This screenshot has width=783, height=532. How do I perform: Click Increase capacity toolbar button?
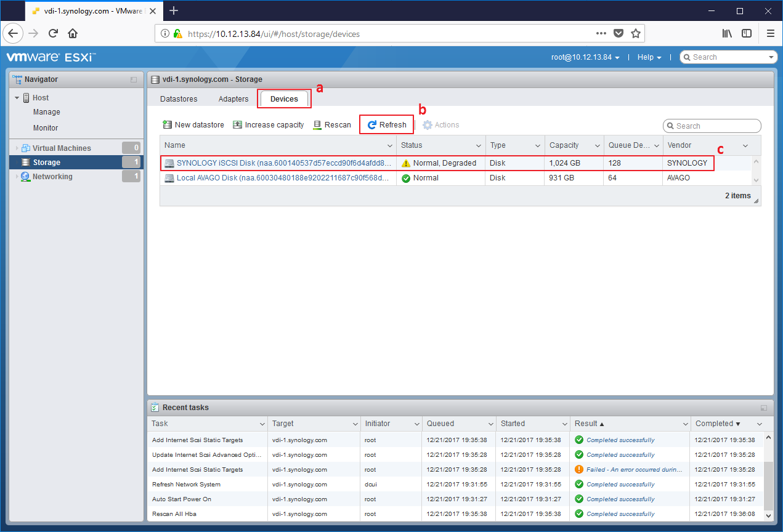[269, 125]
